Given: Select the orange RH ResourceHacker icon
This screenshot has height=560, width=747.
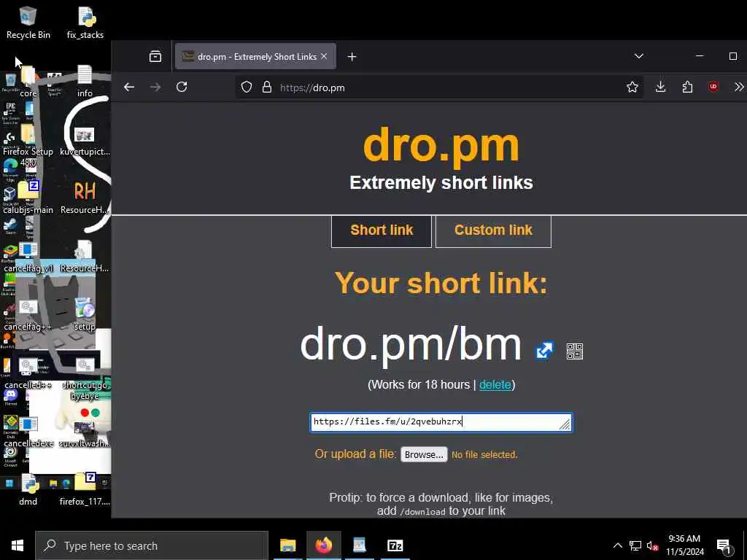Looking at the screenshot, I should (x=85, y=198).
